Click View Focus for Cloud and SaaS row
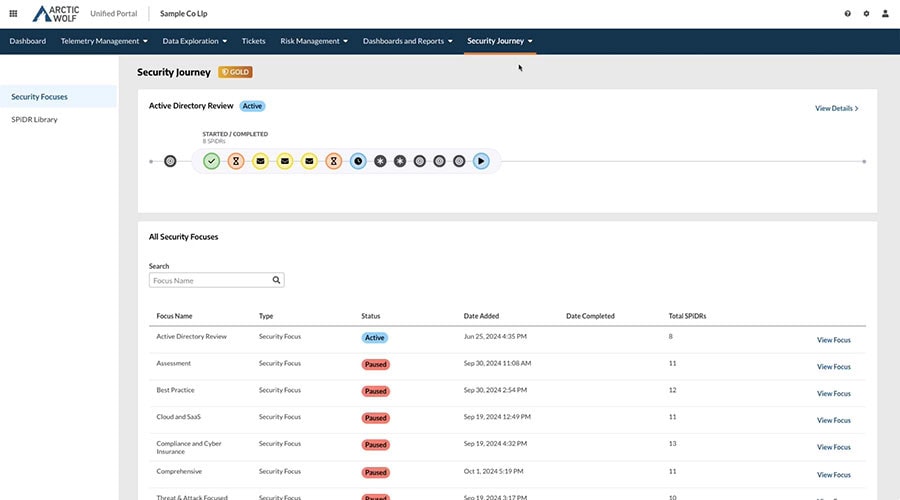900x500 pixels. click(833, 420)
